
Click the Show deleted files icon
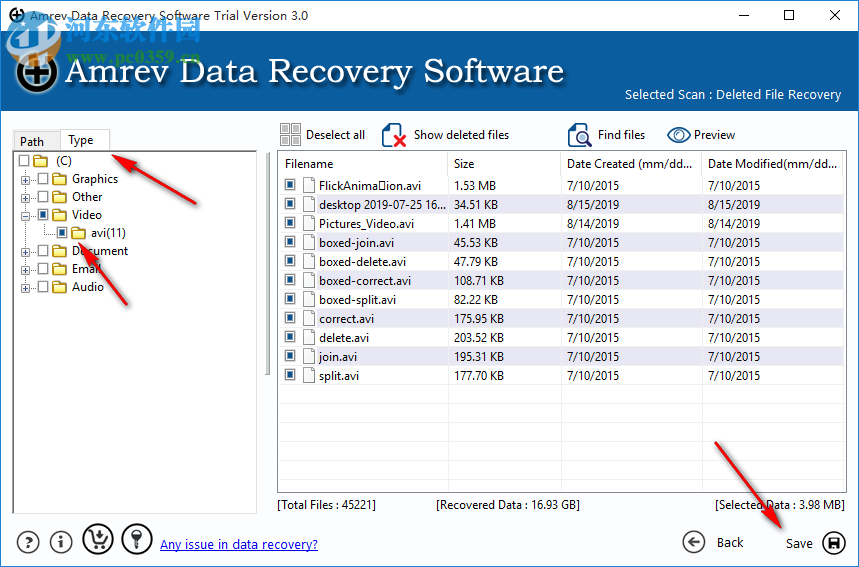coord(394,135)
